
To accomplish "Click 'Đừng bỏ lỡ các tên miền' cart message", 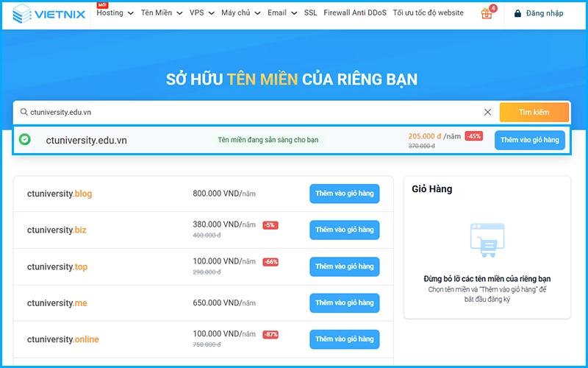I will (487, 279).
